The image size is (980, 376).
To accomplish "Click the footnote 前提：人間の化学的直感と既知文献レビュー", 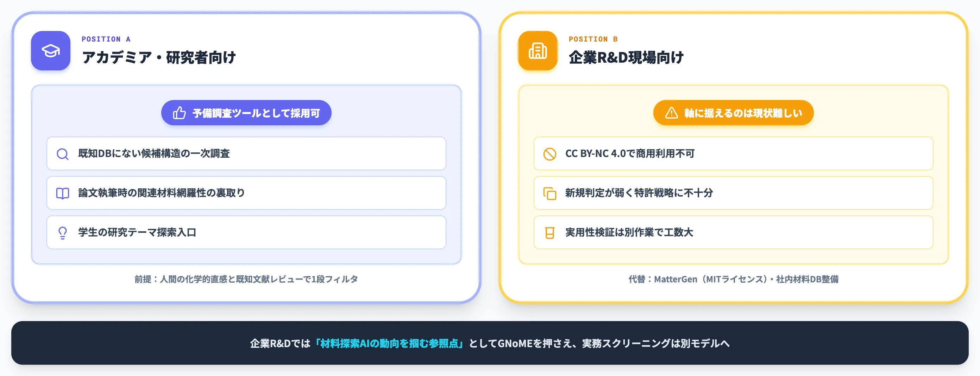I will (x=246, y=279).
